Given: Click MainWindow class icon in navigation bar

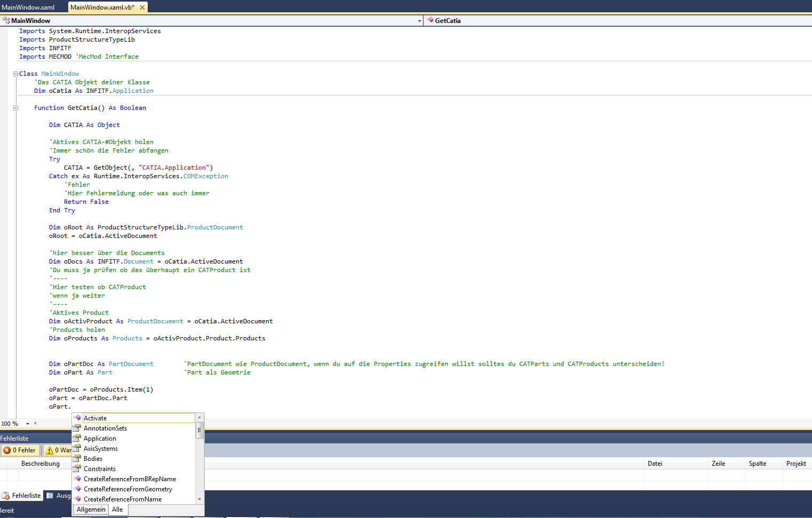Looking at the screenshot, I should click(6, 20).
